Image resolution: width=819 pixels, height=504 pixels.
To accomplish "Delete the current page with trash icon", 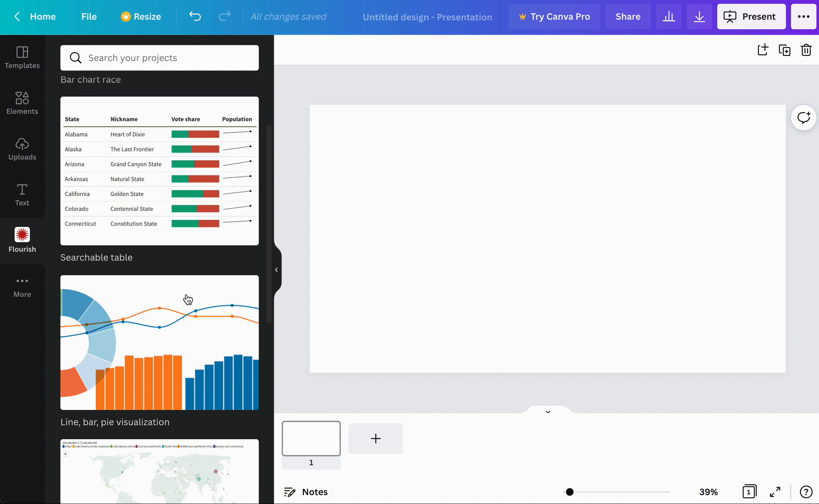I will pyautogui.click(x=806, y=50).
